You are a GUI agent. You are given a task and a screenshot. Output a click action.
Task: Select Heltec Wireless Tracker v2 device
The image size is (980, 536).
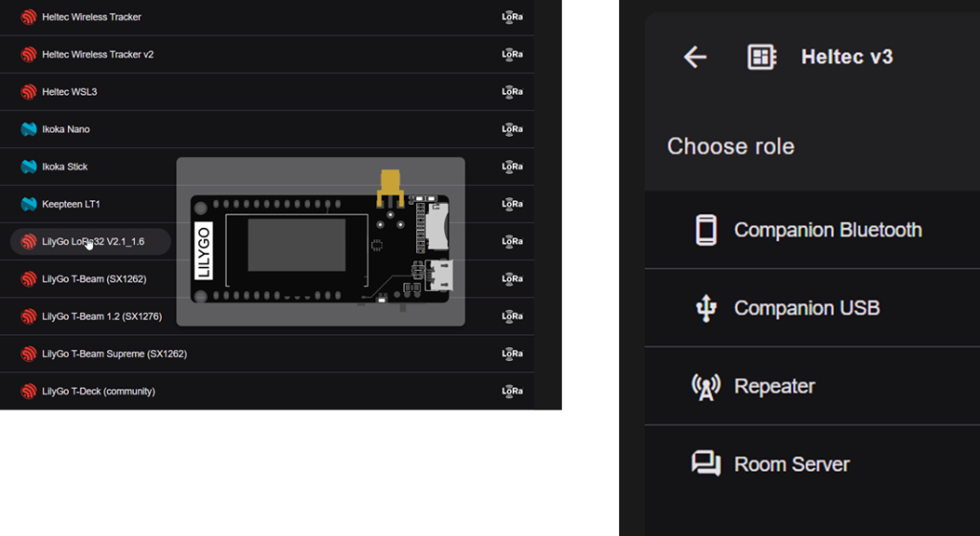98,55
